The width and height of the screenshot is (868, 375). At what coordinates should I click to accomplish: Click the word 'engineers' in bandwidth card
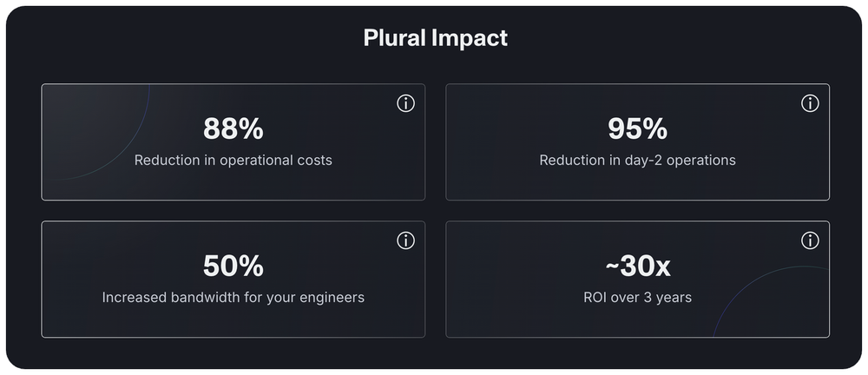click(x=332, y=297)
